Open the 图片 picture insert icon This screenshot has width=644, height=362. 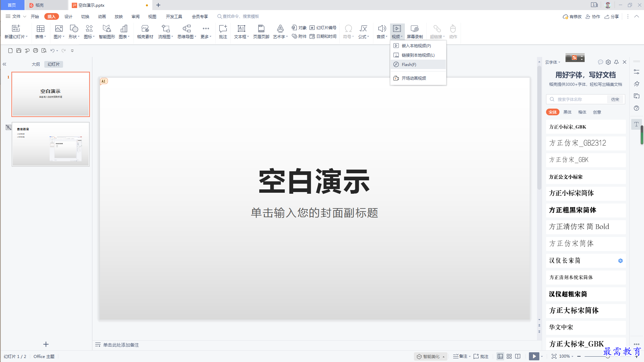tap(59, 28)
